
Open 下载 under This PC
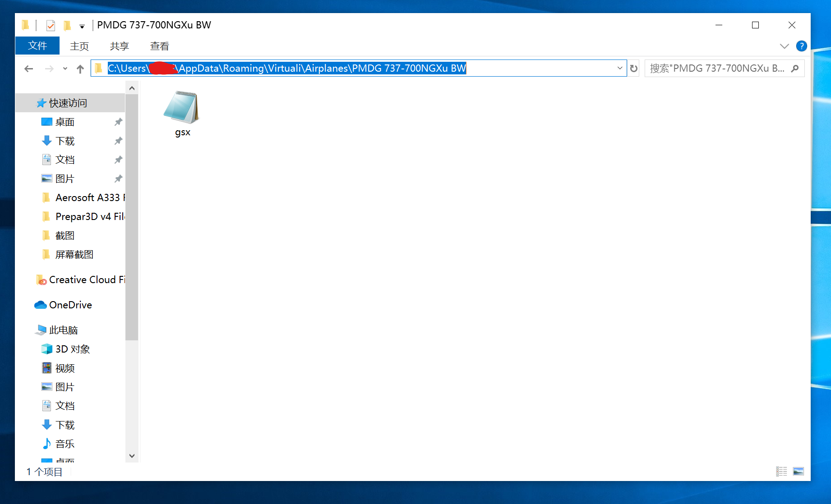click(65, 425)
